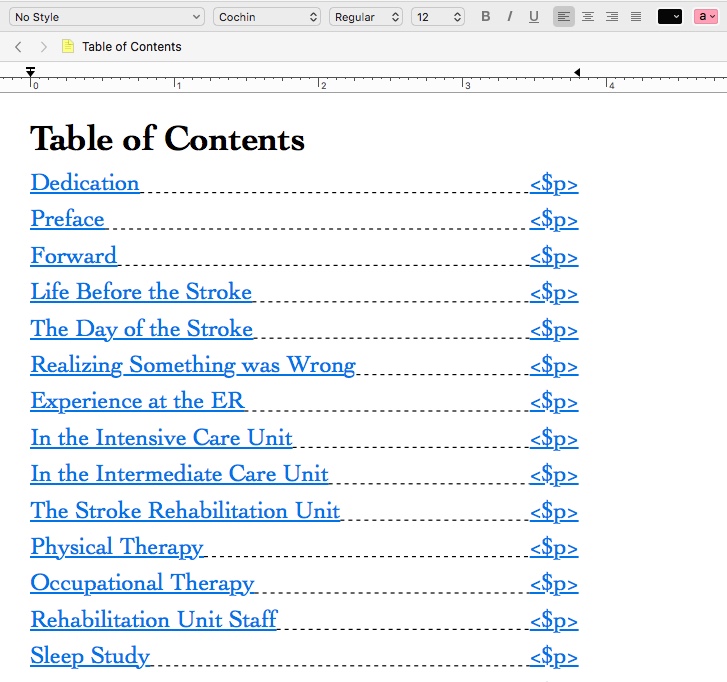Open the No Style paragraph style dropdown
This screenshot has width=727, height=682.
[107, 17]
